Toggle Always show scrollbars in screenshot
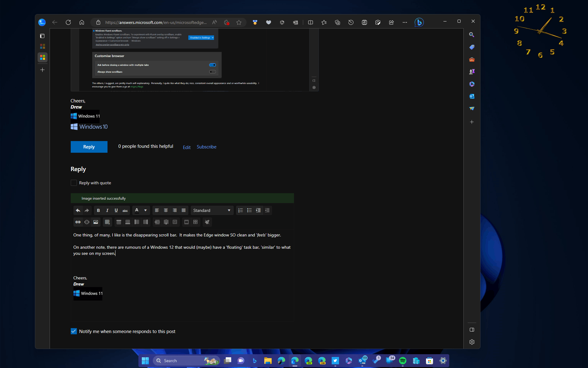588x368 pixels. pyautogui.click(x=213, y=72)
